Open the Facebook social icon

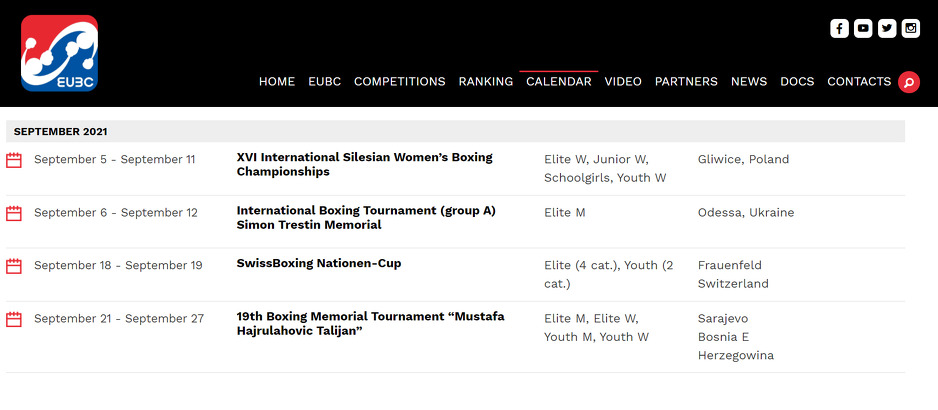point(839,28)
